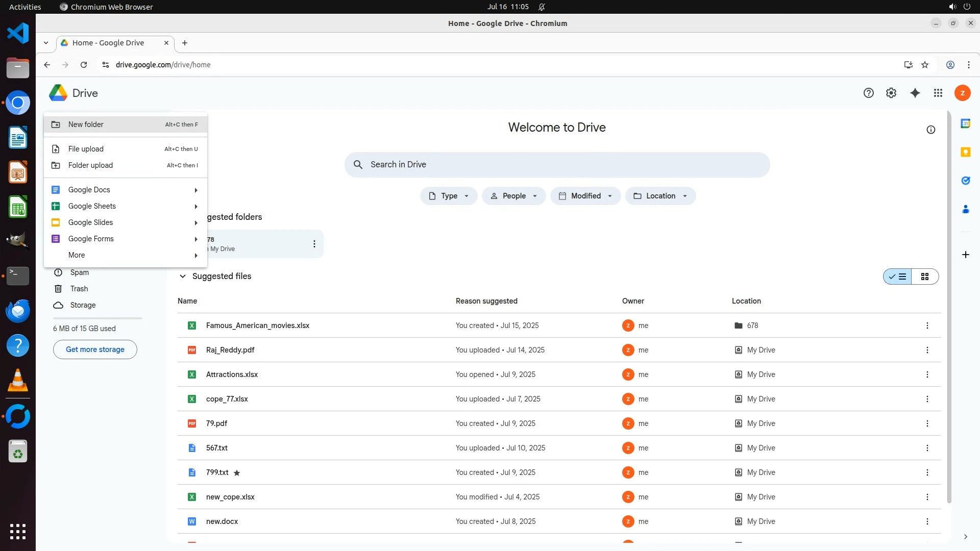Click the view details info icon
Viewport: 980px width, 551px height.
tap(930, 130)
